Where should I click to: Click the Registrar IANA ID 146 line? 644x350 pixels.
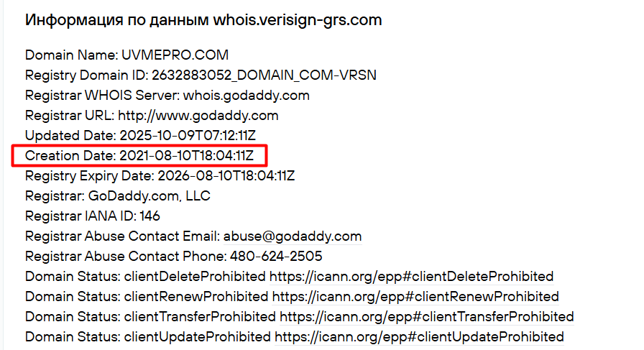click(x=93, y=216)
